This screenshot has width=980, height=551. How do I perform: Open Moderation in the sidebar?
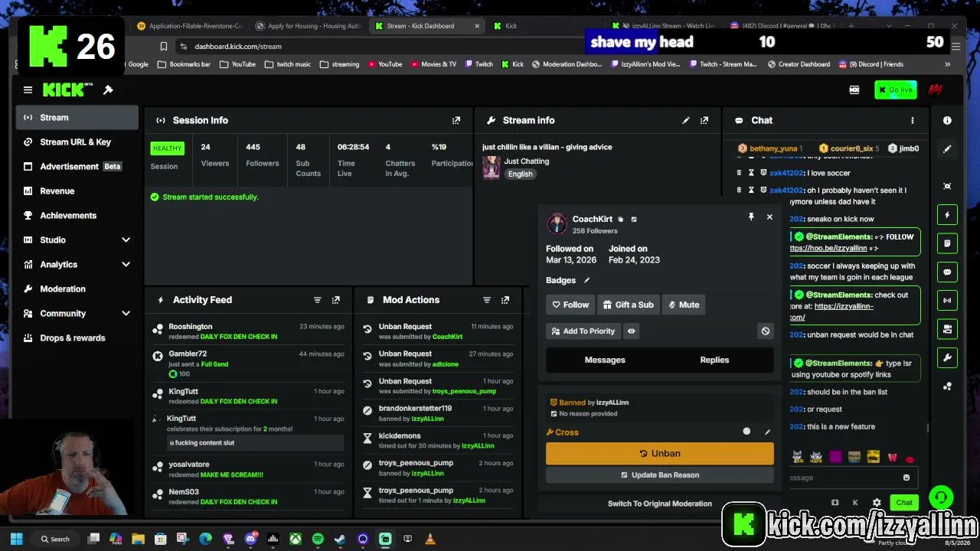[77, 289]
